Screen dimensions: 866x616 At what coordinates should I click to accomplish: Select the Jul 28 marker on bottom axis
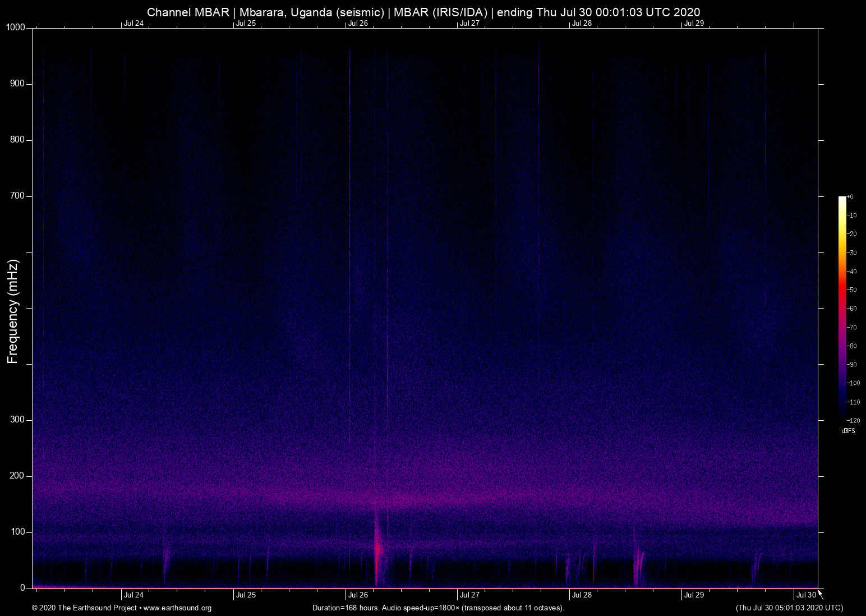click(x=582, y=595)
